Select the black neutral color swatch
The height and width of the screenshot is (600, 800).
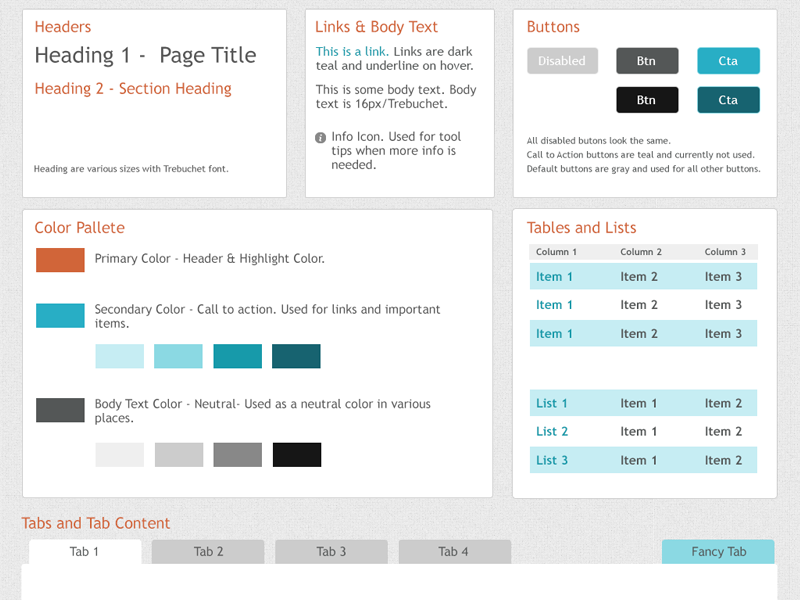click(x=296, y=454)
